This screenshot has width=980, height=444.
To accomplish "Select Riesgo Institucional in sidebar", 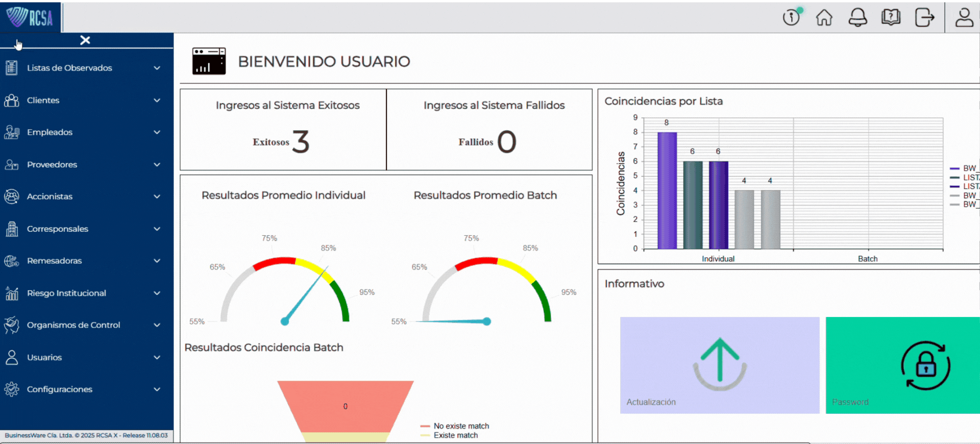I will [x=66, y=293].
